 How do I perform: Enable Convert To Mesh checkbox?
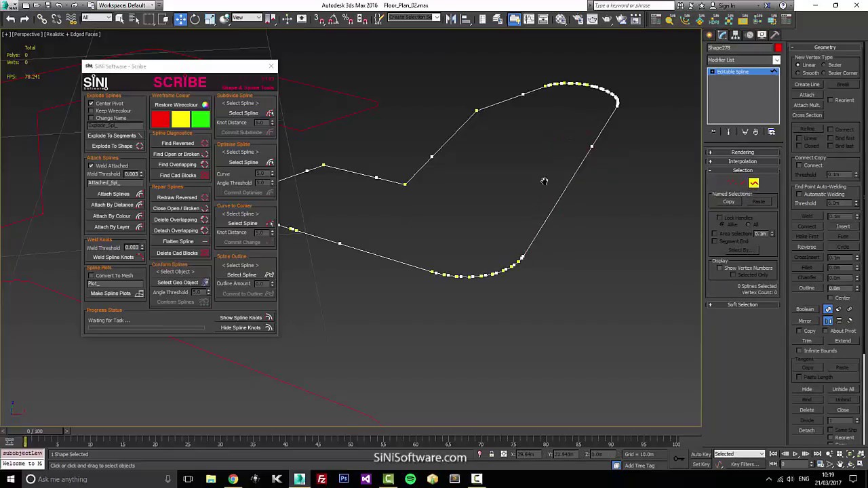click(91, 276)
